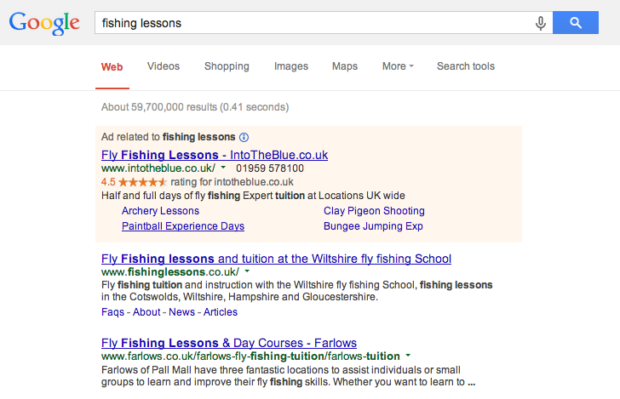
Task: Open Bungee Jumping Exp sitelink
Action: [373, 226]
